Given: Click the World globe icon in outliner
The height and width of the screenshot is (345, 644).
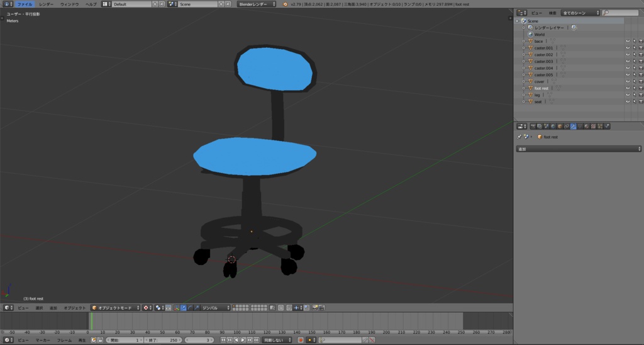Looking at the screenshot, I should click(530, 35).
